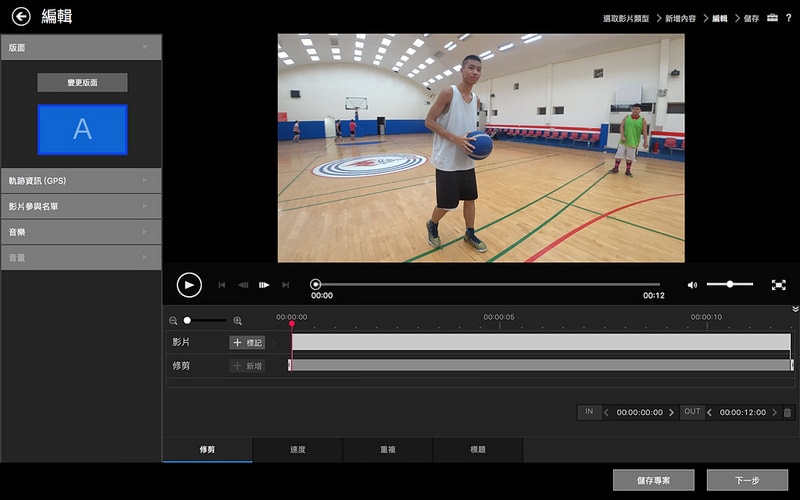Image resolution: width=800 pixels, height=500 pixels.
Task: Step forward one frame
Action: tap(264, 285)
